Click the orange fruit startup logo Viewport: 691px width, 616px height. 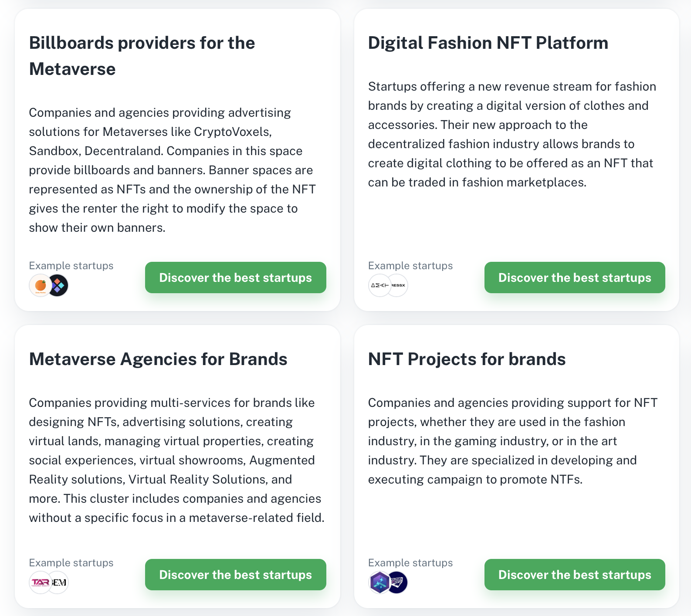40,286
